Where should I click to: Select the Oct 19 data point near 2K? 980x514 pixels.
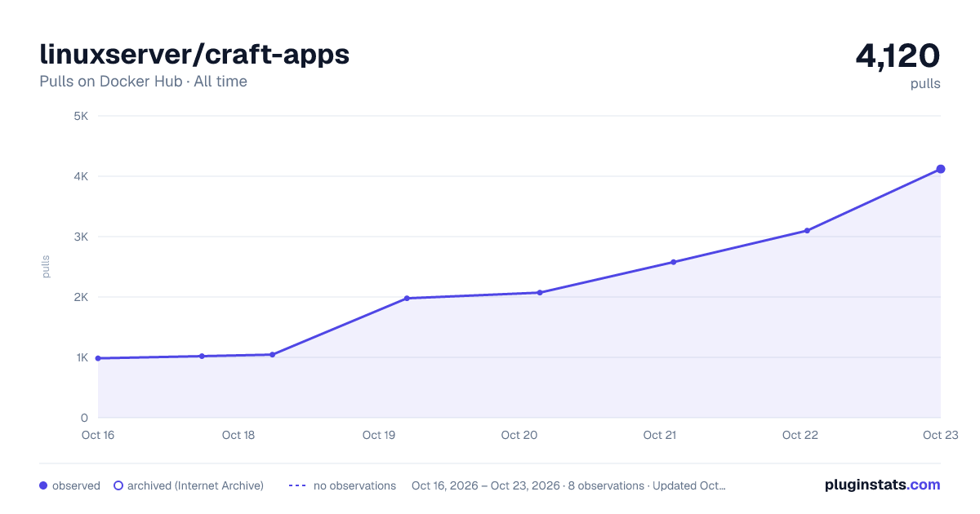pos(407,298)
